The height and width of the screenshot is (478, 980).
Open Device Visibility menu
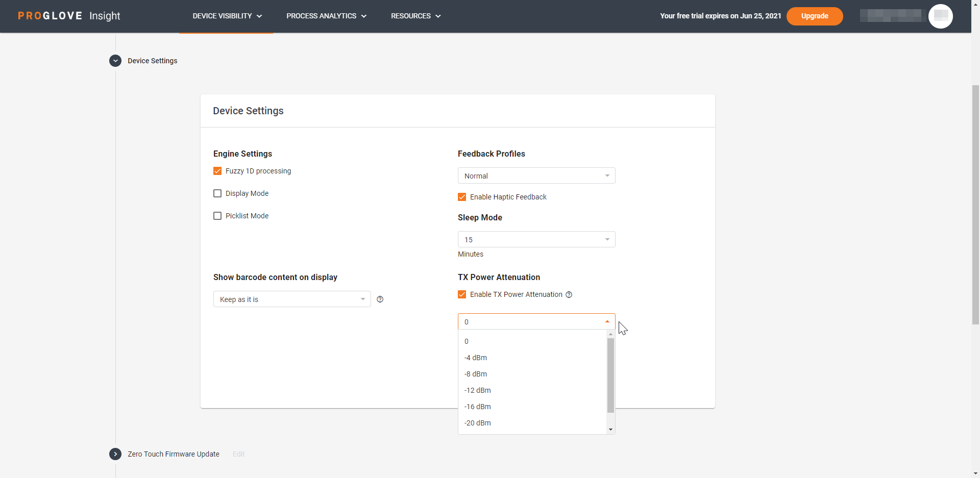click(x=227, y=16)
